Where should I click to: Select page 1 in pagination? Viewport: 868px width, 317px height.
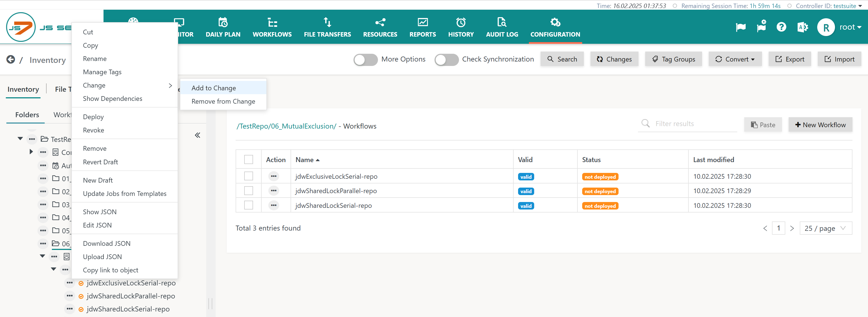[778, 228]
